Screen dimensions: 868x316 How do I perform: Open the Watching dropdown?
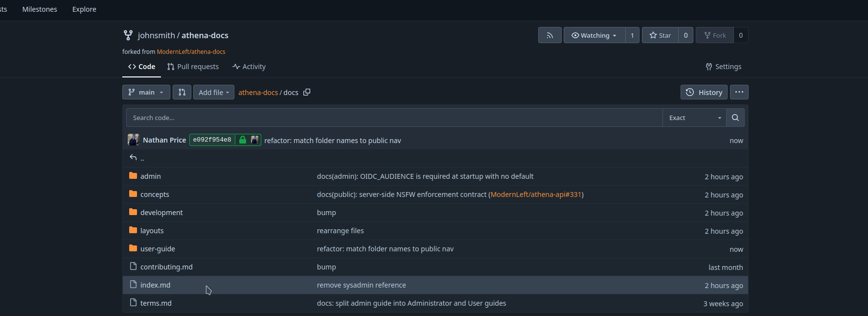594,35
